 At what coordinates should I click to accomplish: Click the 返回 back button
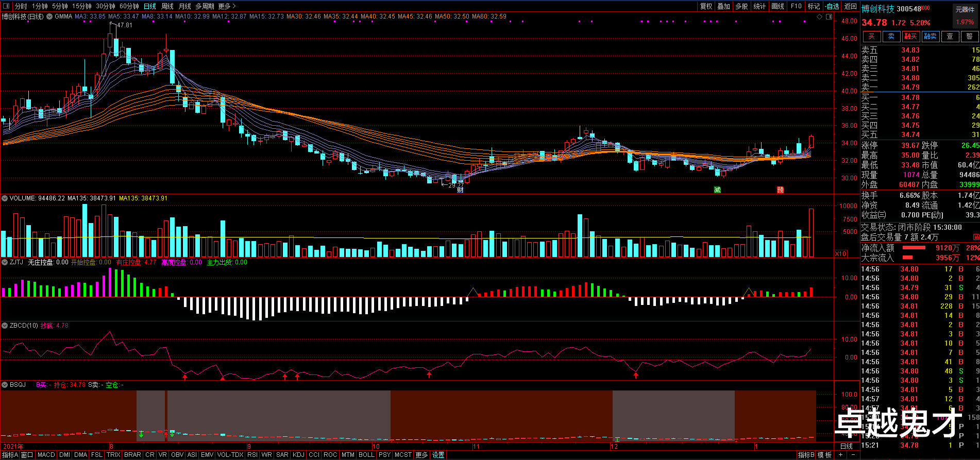[850, 6]
